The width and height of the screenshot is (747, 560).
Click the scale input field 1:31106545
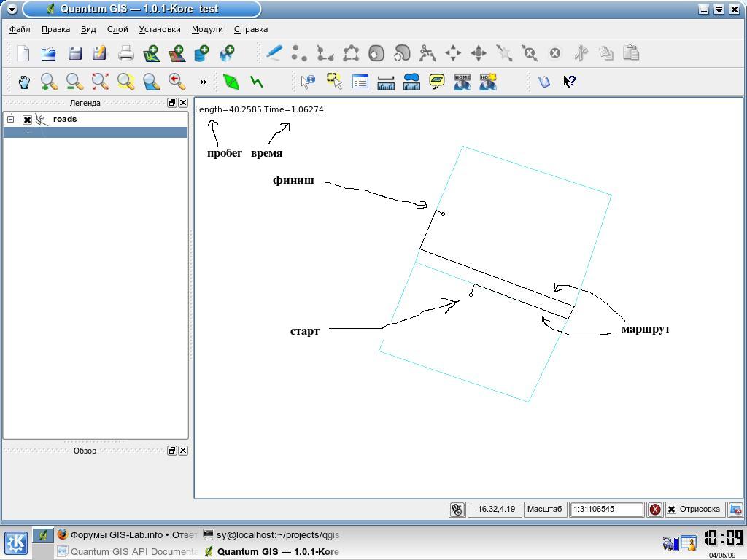(x=606, y=510)
